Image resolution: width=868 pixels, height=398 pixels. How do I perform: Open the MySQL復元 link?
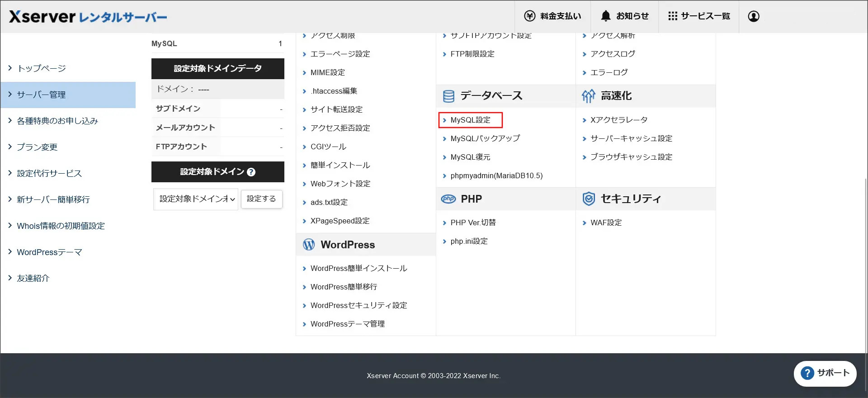tap(470, 157)
